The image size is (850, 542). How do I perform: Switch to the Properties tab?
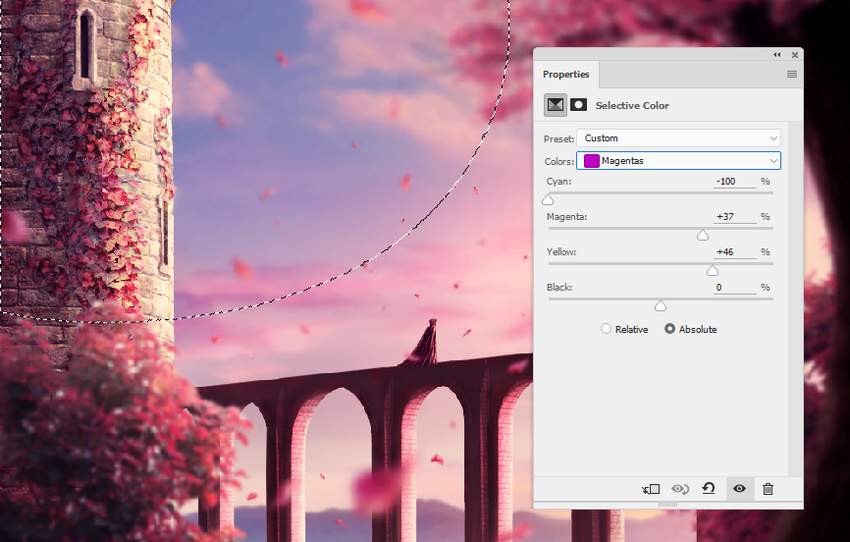pos(566,74)
